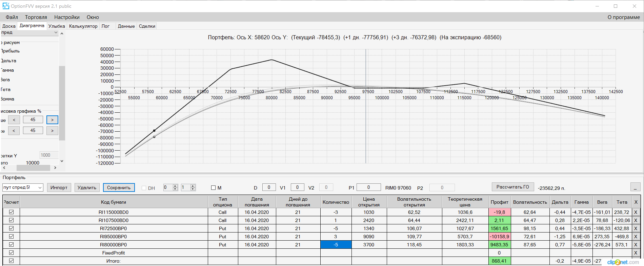Click the lower left-arrow button beside 45
Image resolution: width=644 pixels, height=266 pixels.
pyautogui.click(x=14, y=131)
